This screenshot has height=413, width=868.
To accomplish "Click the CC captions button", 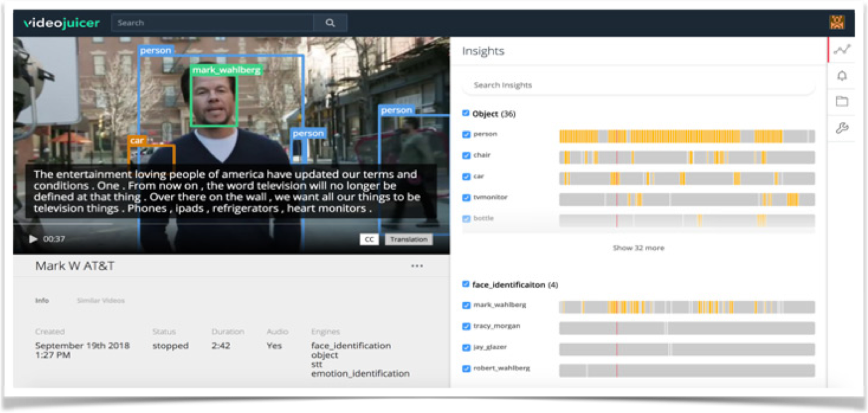I will (369, 240).
